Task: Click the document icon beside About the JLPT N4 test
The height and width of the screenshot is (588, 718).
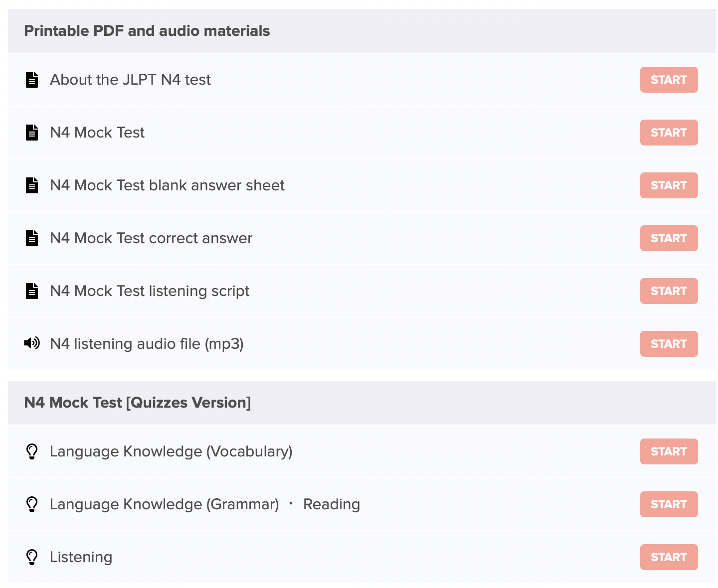Action: point(32,80)
